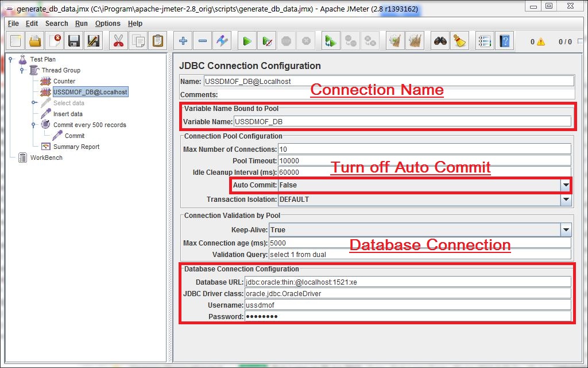The width and height of the screenshot is (588, 368).
Task: Select Commit every 500 records controller
Action: [x=90, y=125]
